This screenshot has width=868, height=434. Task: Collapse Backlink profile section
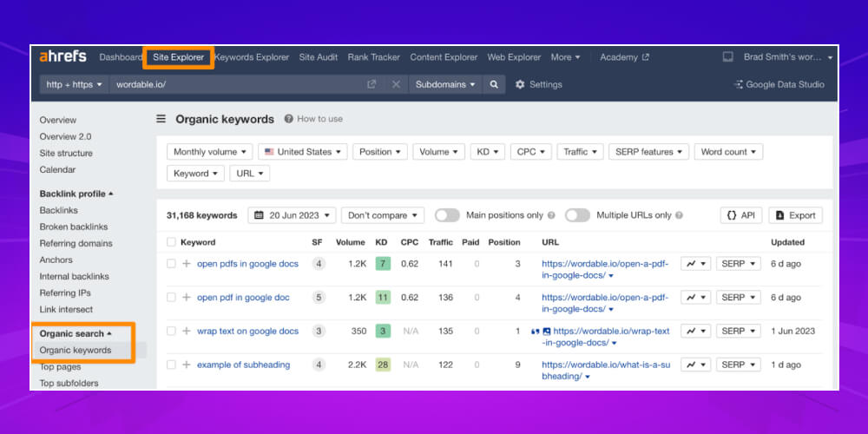[76, 194]
